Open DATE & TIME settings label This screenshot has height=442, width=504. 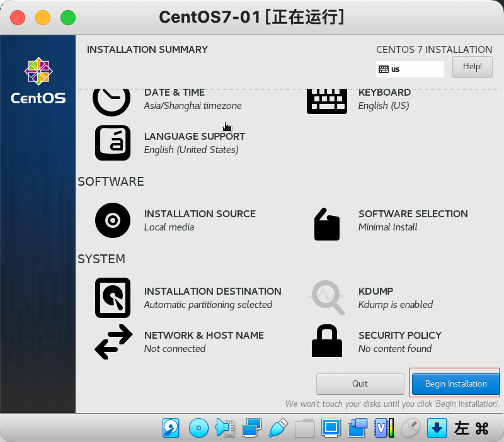[175, 92]
